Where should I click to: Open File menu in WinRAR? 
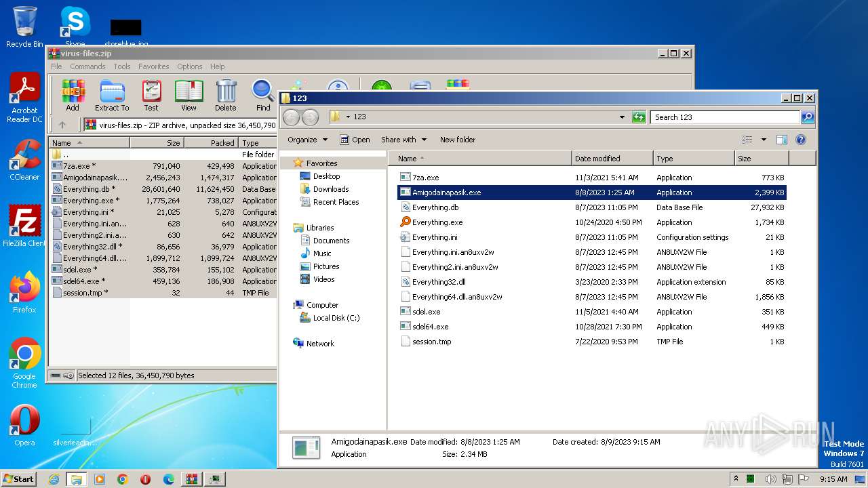[56, 66]
